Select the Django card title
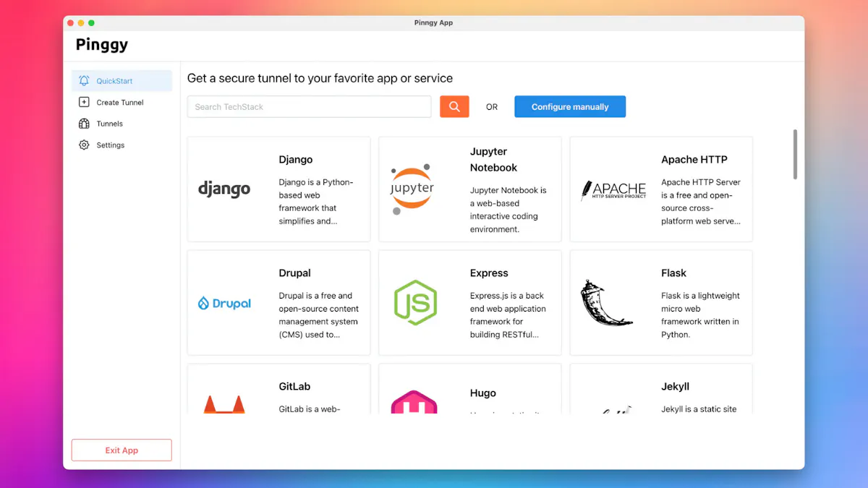Screen dimensions: 868x488 (x=296, y=160)
